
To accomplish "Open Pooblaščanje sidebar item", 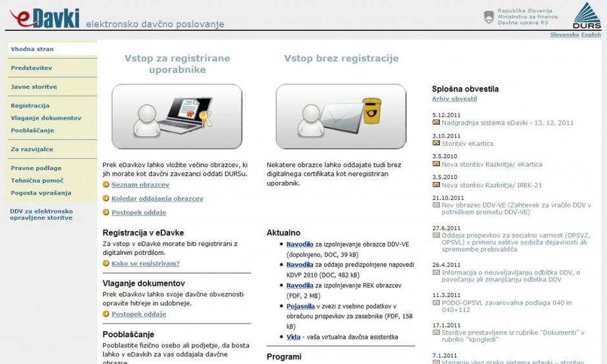I will tap(32, 130).
